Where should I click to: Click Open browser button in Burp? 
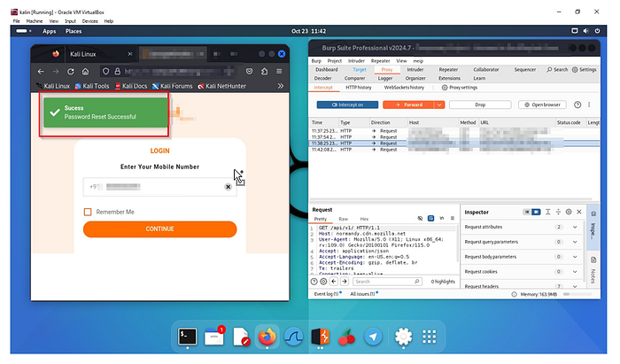(x=542, y=105)
